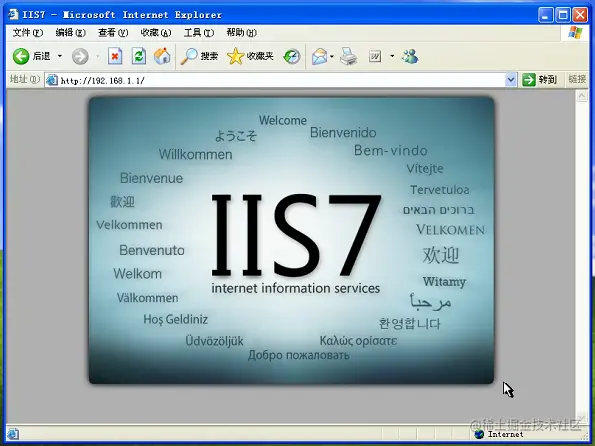Open the 帮助 (Help) menu
Image resolution: width=595 pixels, height=446 pixels.
242,33
